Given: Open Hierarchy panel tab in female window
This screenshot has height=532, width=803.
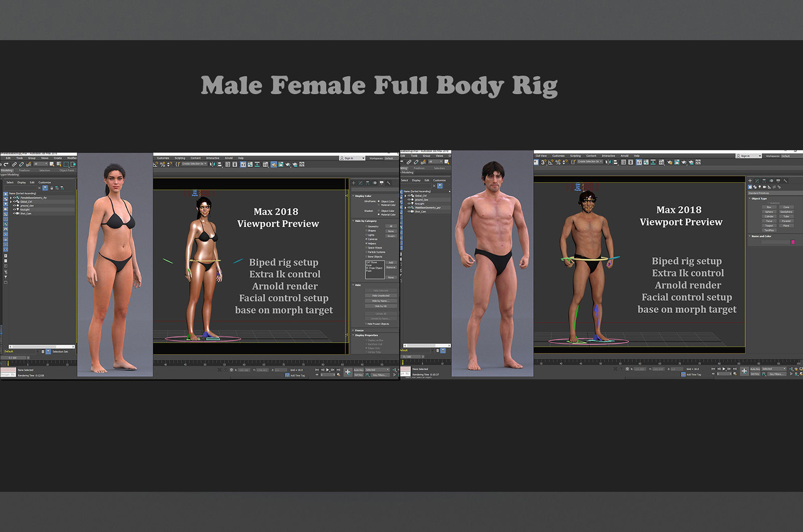Looking at the screenshot, I should [x=367, y=183].
